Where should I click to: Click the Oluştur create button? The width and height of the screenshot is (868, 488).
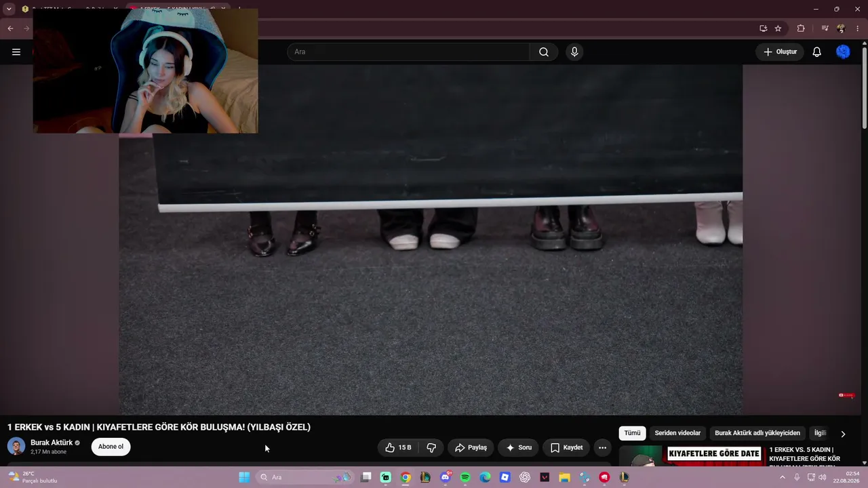780,52
